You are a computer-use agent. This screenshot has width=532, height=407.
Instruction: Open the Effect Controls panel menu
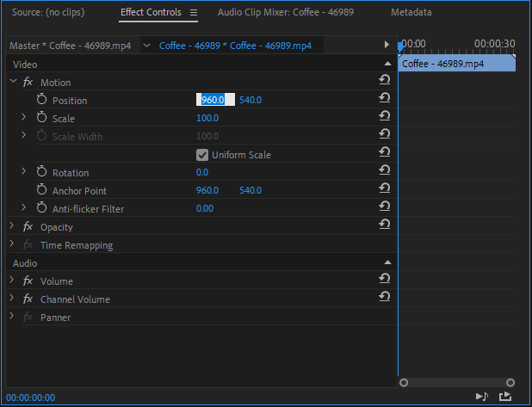(194, 13)
